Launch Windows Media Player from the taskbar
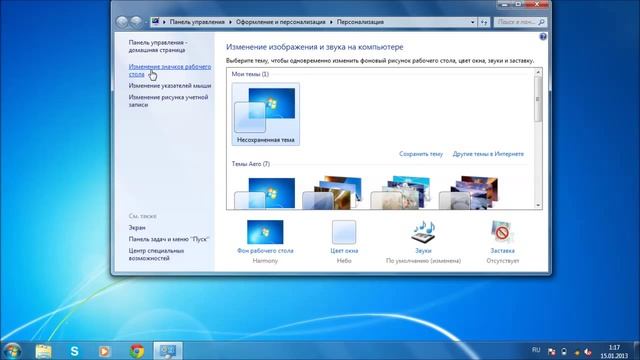 105,351
